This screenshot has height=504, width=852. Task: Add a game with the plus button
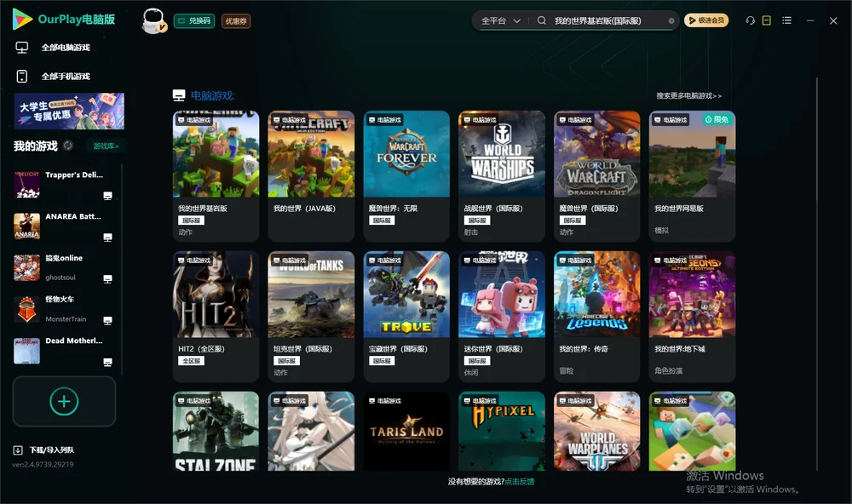[x=64, y=401]
